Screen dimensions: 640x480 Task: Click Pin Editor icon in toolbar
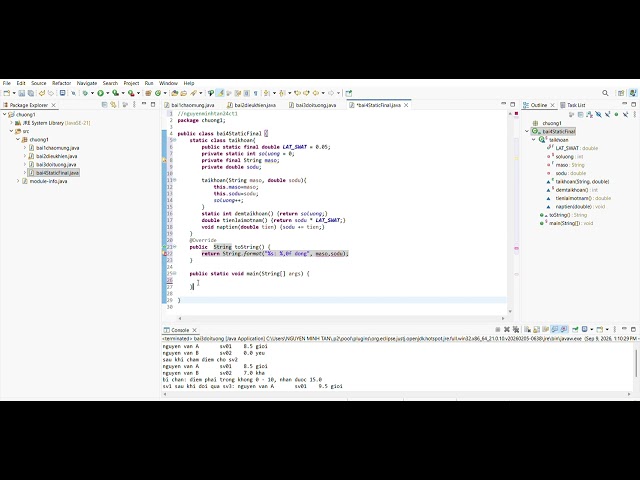point(348,93)
